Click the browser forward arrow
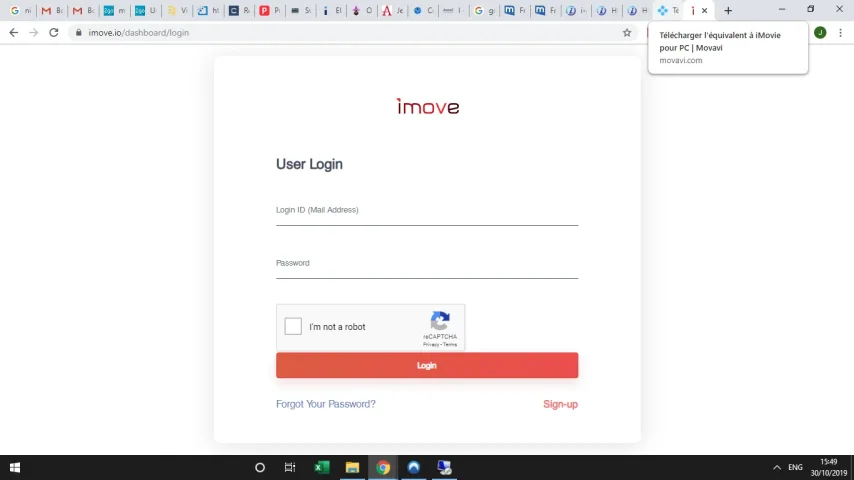This screenshot has width=854, height=480. [x=34, y=33]
